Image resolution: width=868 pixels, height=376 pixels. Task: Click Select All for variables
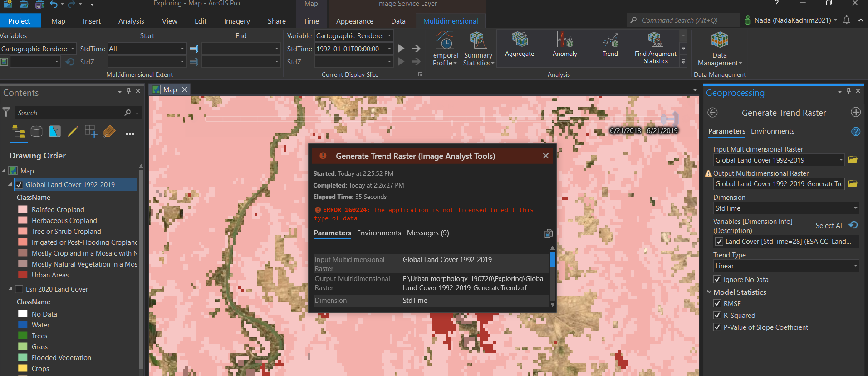point(829,226)
